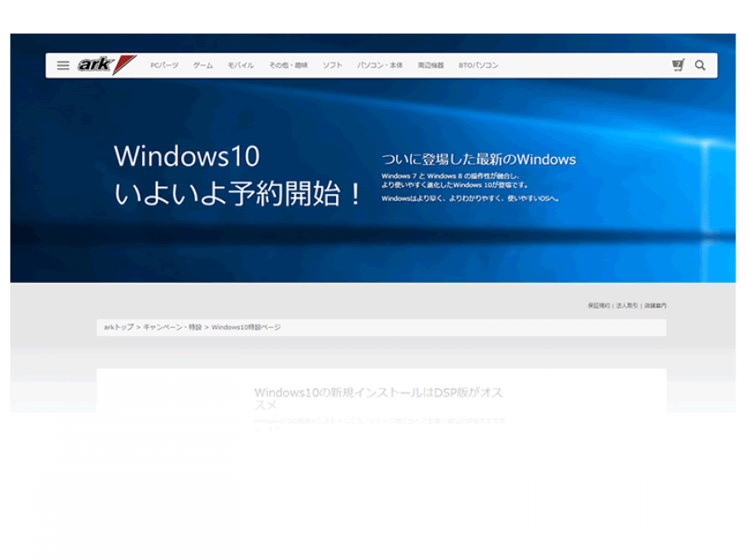Visit the 店舗案内 link
The image size is (747, 560).
tap(656, 305)
